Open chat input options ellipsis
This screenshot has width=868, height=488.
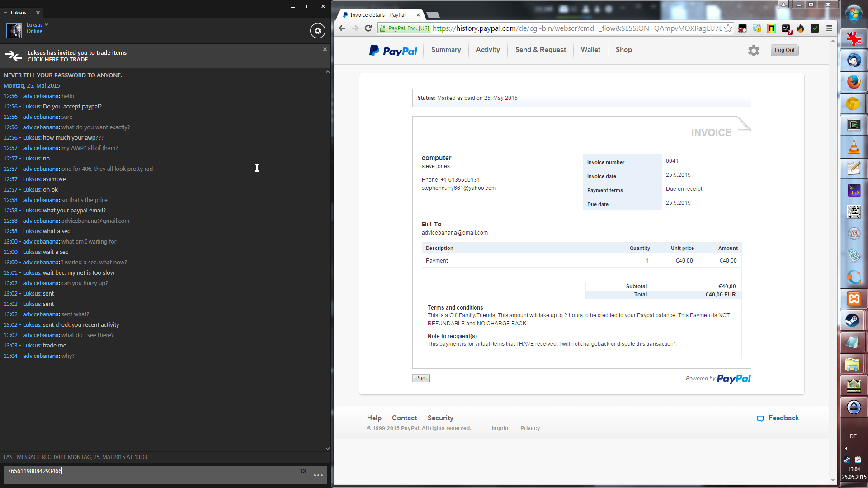coord(318,475)
